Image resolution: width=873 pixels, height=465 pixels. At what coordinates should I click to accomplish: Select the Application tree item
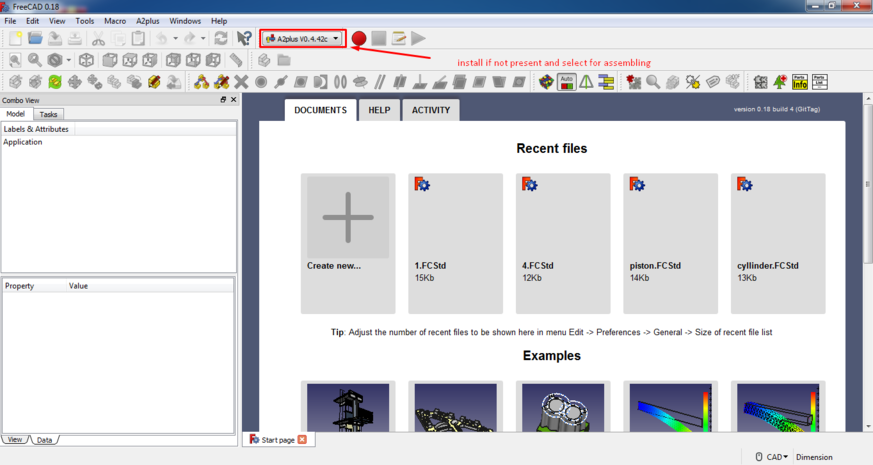(x=23, y=142)
